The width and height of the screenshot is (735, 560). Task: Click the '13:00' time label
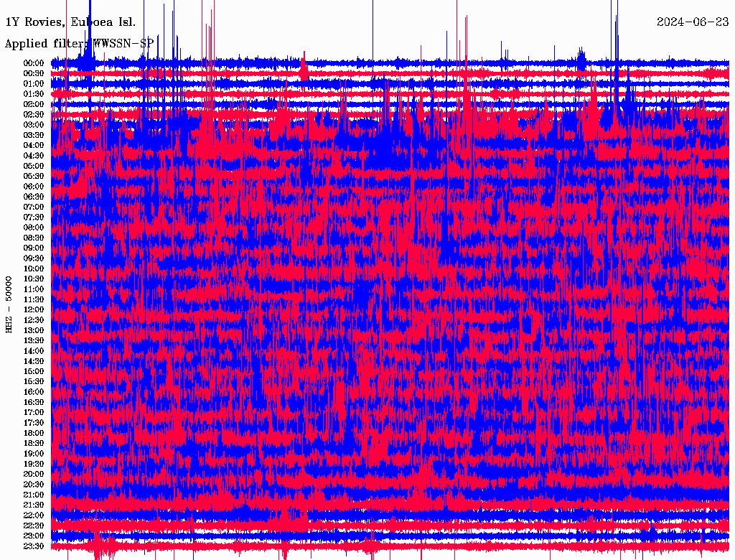34,331
